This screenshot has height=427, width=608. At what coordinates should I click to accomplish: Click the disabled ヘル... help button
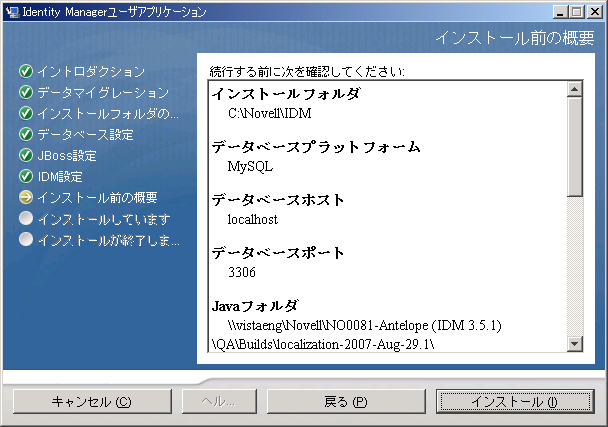point(219,402)
